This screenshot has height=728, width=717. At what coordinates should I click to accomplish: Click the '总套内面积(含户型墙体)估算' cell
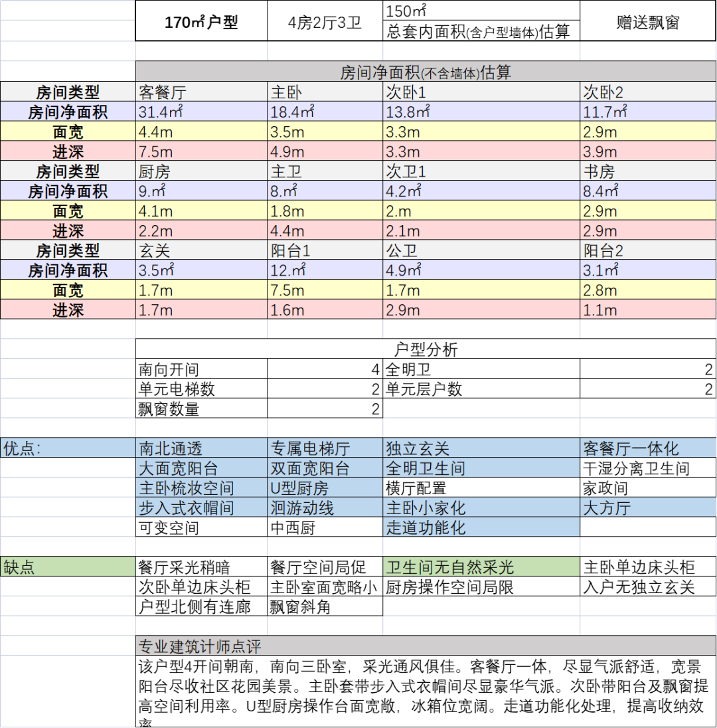click(x=481, y=31)
